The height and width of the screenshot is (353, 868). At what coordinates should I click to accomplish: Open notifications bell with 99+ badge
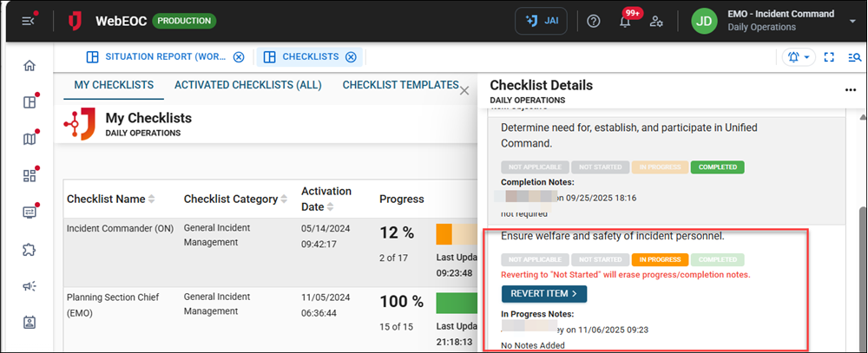point(625,21)
